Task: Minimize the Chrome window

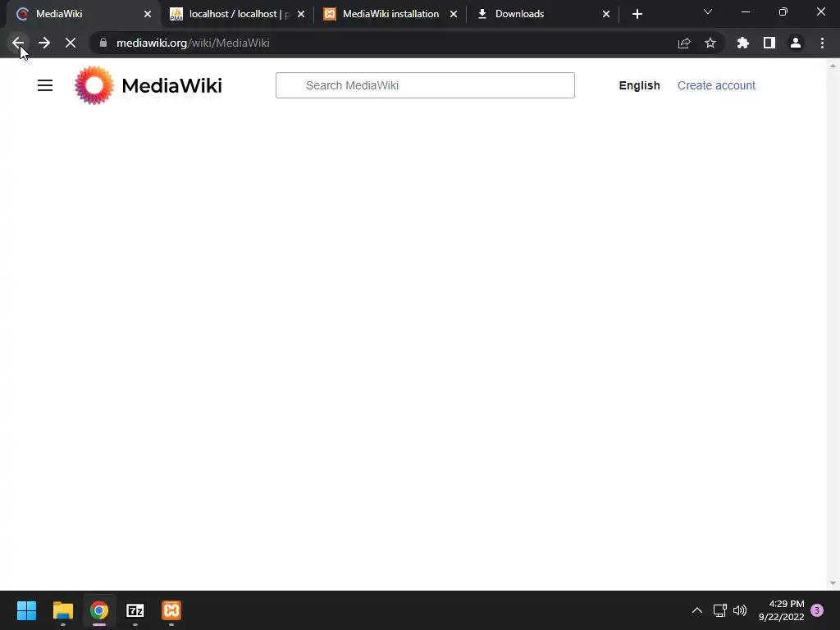Action: (x=745, y=11)
